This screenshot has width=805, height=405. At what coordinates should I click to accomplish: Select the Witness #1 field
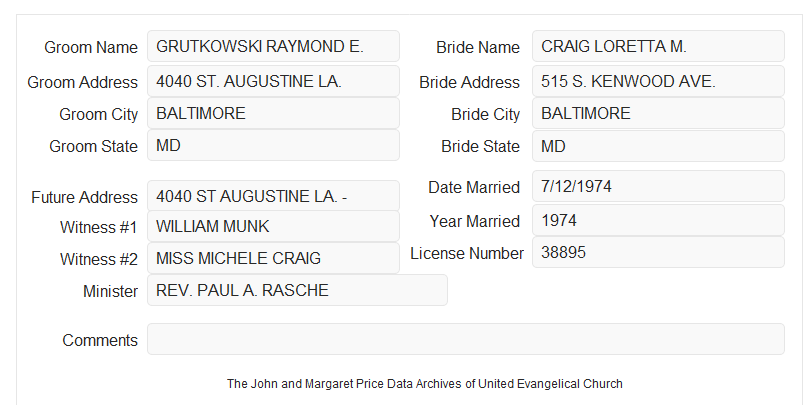(x=273, y=226)
